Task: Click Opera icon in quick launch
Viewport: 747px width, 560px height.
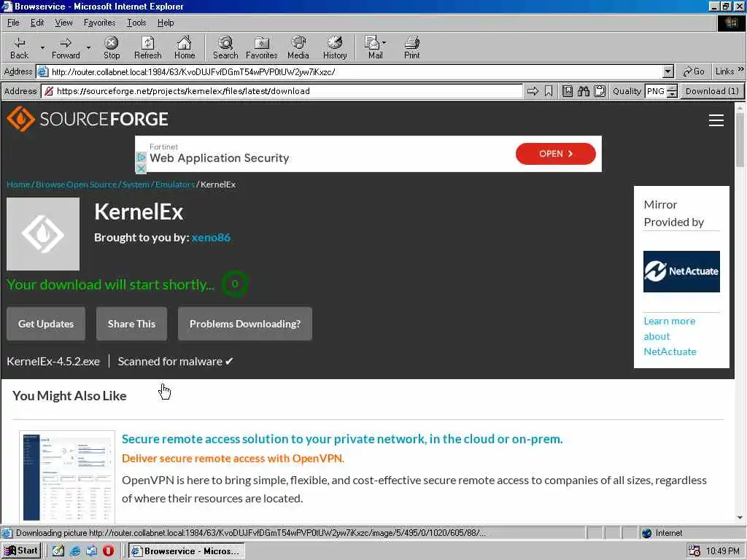Action: (x=108, y=551)
